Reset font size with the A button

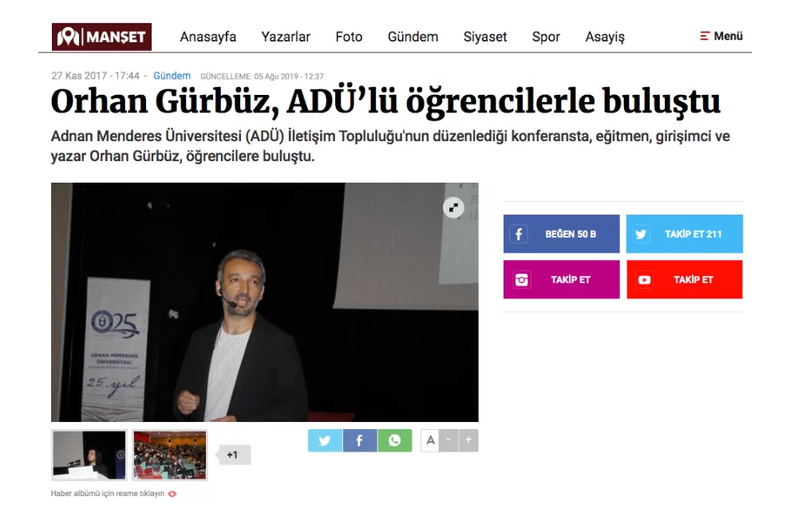430,440
